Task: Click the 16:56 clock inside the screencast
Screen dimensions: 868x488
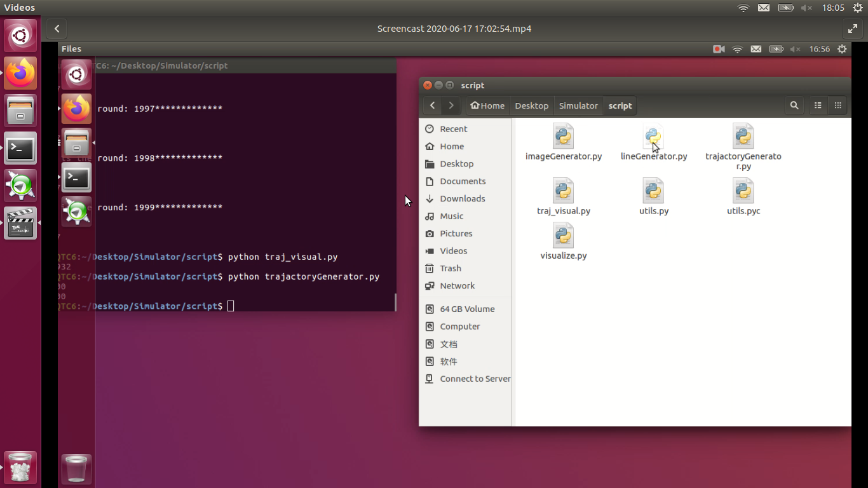Action: coord(820,49)
